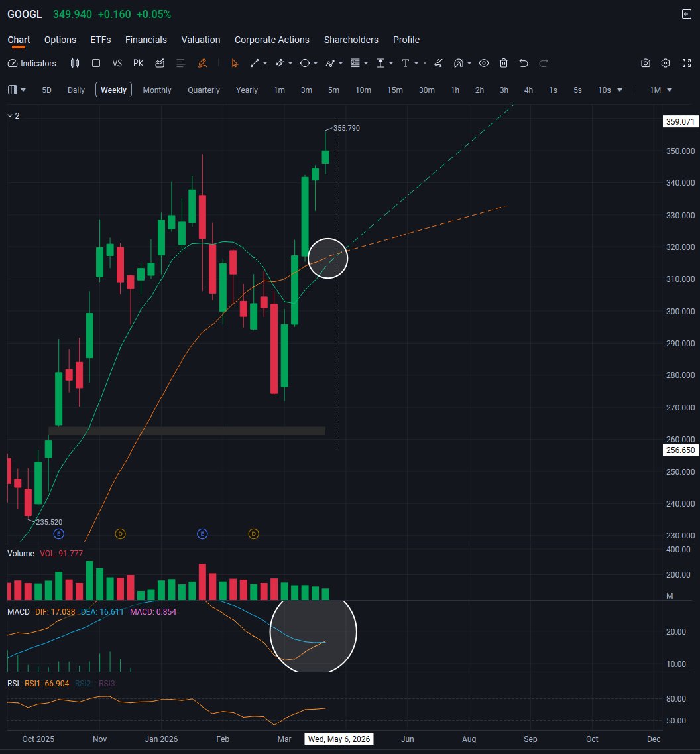Expand the channel tool options
Screen dimensions: 700x754
(x=290, y=64)
